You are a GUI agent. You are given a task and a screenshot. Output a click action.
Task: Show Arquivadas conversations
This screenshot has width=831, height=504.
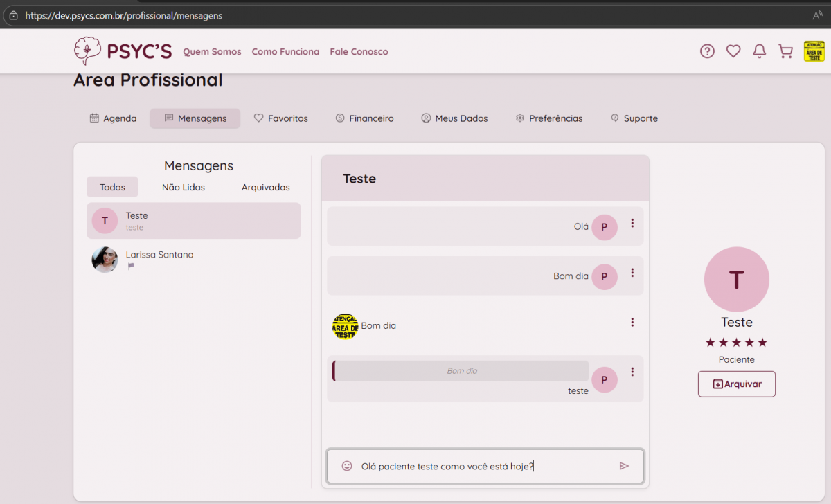(265, 187)
